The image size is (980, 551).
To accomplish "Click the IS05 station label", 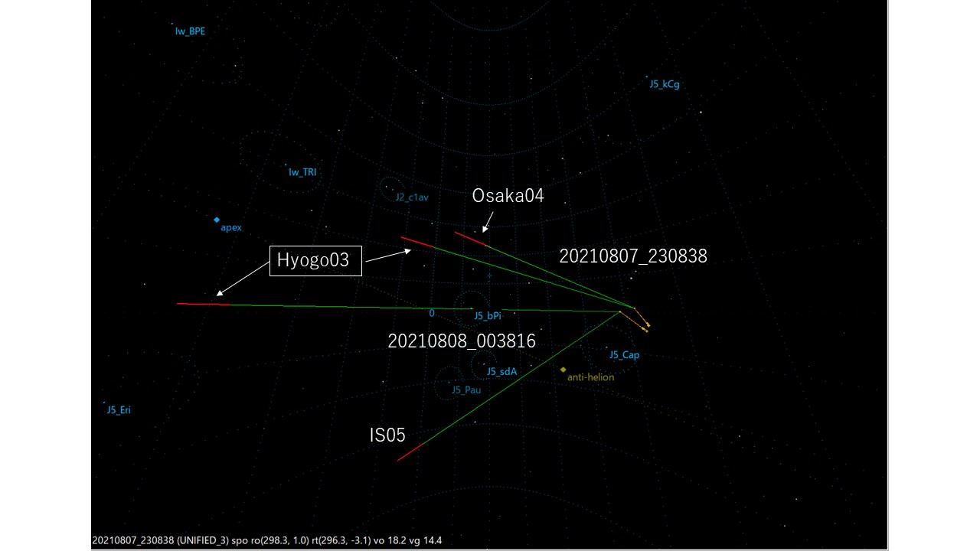I will click(387, 435).
